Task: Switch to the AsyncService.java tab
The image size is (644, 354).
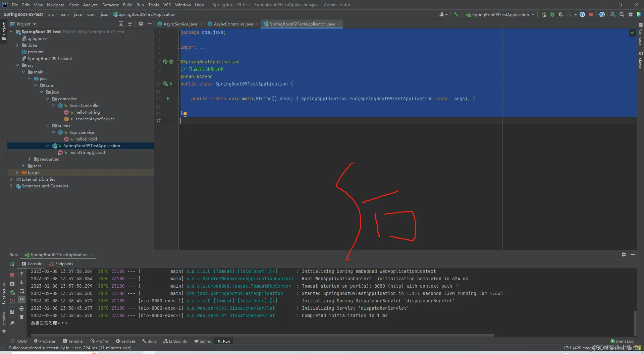Action: point(180,24)
